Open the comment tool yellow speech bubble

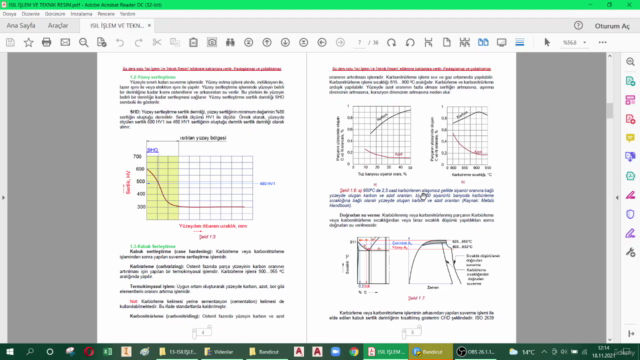click(x=630, y=138)
